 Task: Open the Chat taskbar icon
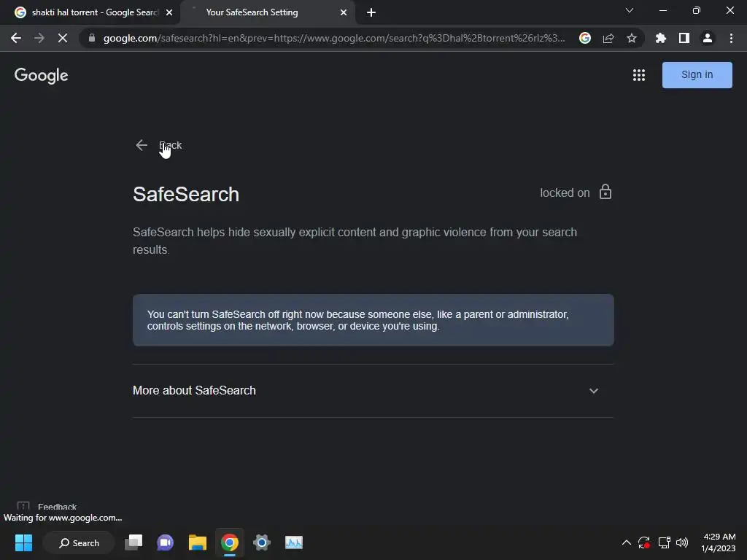coord(166,542)
